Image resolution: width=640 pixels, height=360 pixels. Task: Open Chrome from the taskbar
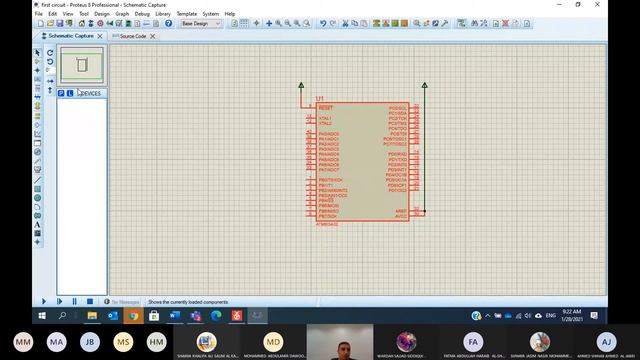point(133,316)
